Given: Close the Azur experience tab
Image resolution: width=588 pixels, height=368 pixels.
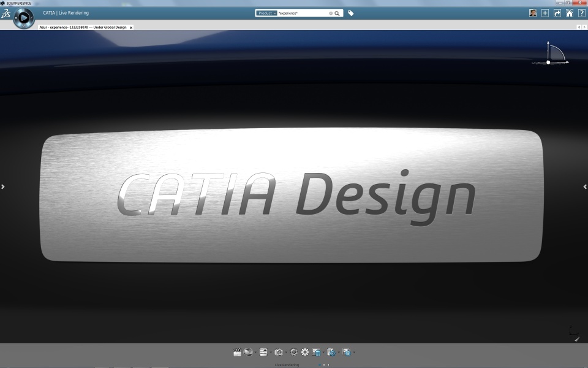Looking at the screenshot, I should (131, 28).
